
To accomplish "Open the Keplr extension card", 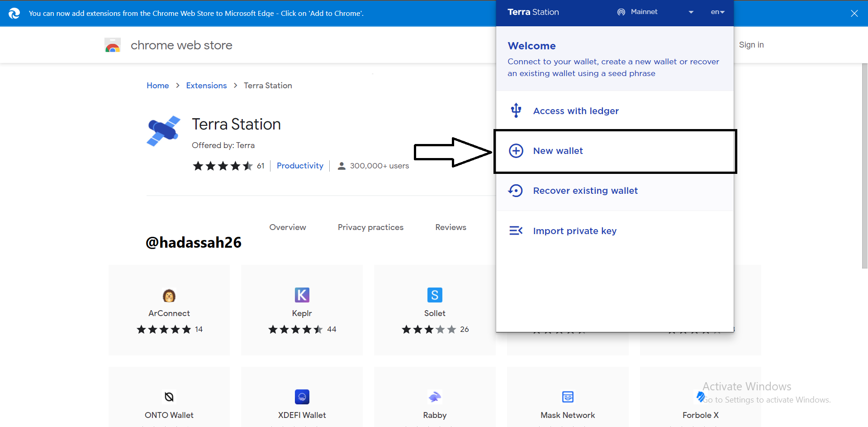I will (x=302, y=310).
